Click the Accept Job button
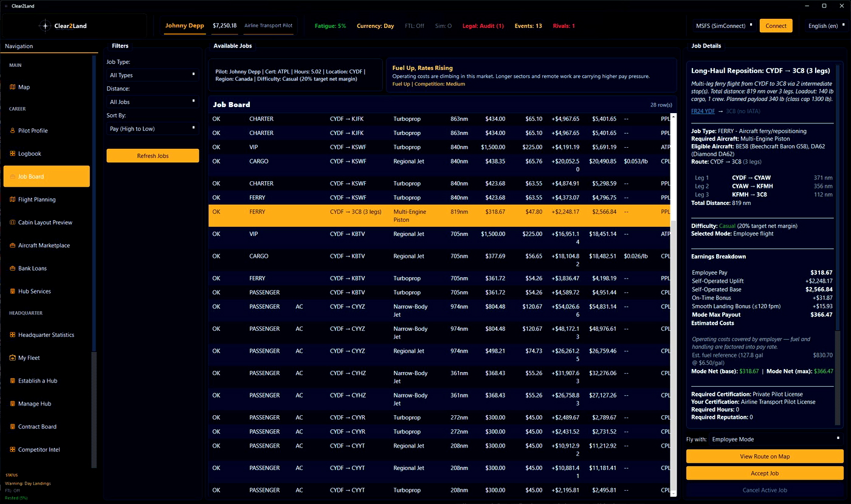Image resolution: width=851 pixels, height=504 pixels. (x=765, y=473)
